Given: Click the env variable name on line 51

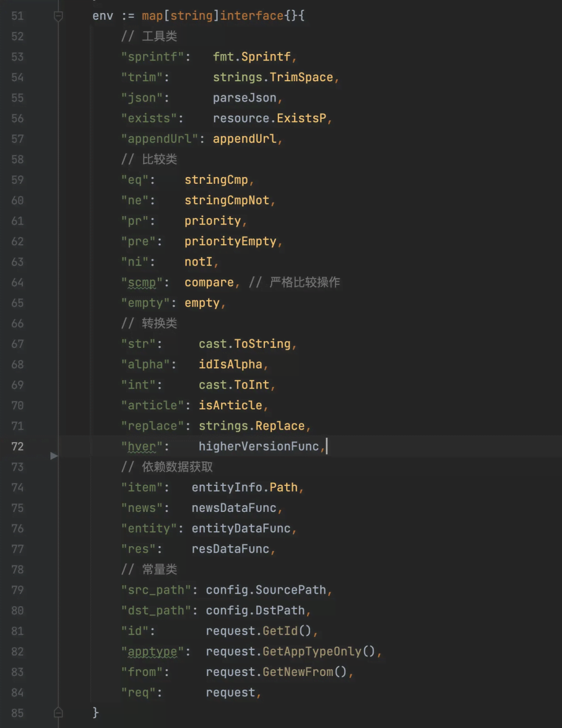Looking at the screenshot, I should coord(103,16).
